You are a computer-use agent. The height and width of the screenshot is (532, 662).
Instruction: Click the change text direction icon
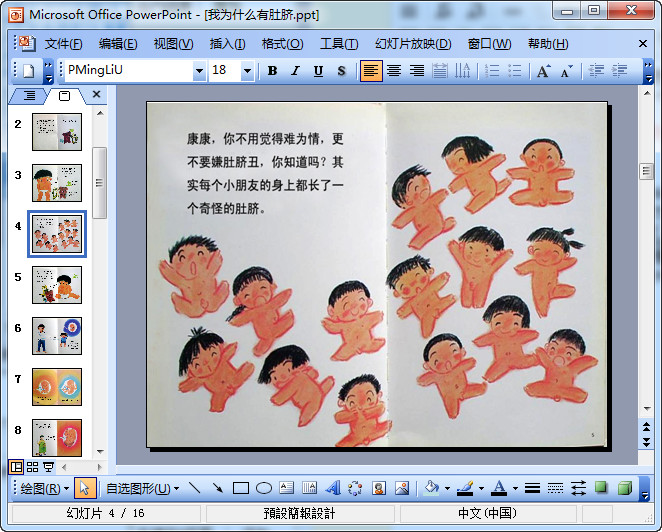click(462, 71)
